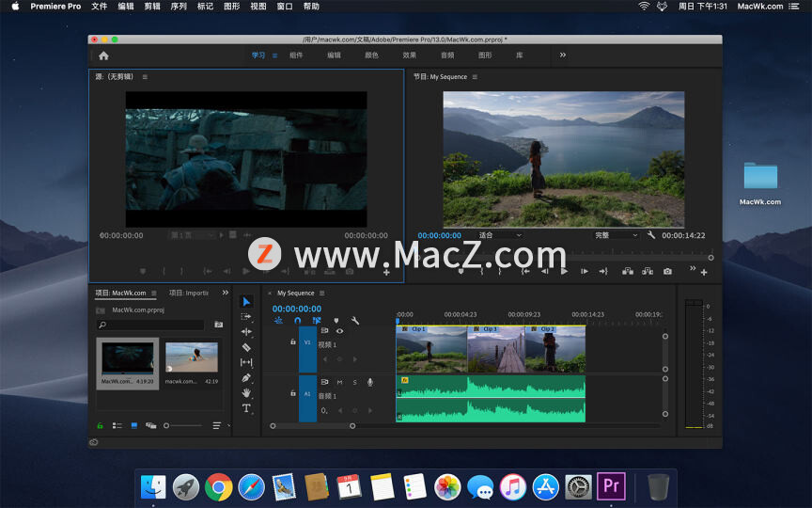This screenshot has height=508, width=812.
Task: Click Voice-over record microphone on A1
Action: tap(369, 382)
